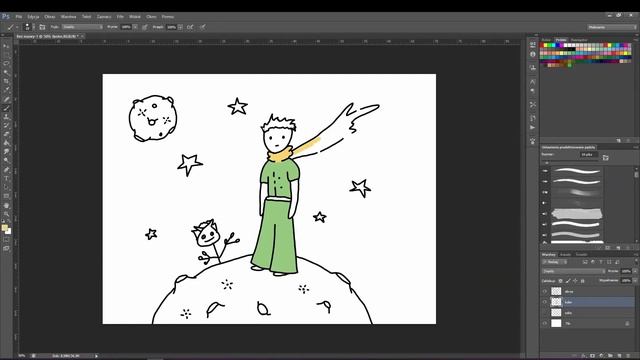Open the brush Krycie slider arrow
640x360 pixels.
(x=135, y=27)
